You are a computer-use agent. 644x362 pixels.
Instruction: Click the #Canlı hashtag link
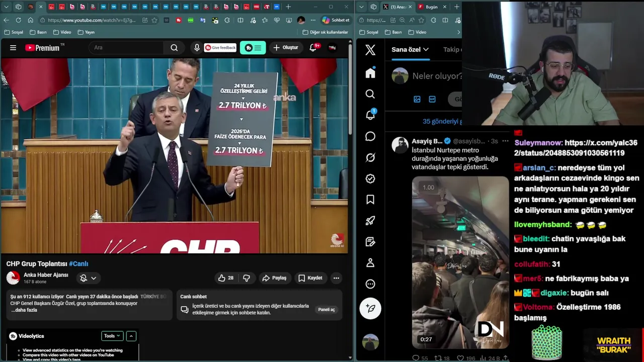(78, 263)
